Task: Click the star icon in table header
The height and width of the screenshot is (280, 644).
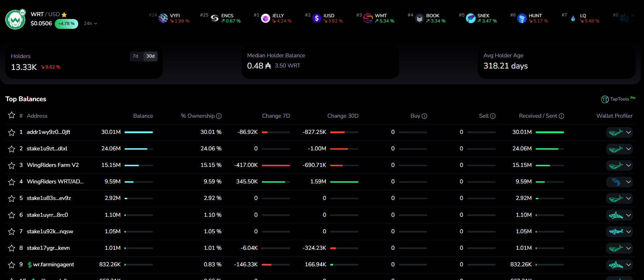Action: [12, 115]
